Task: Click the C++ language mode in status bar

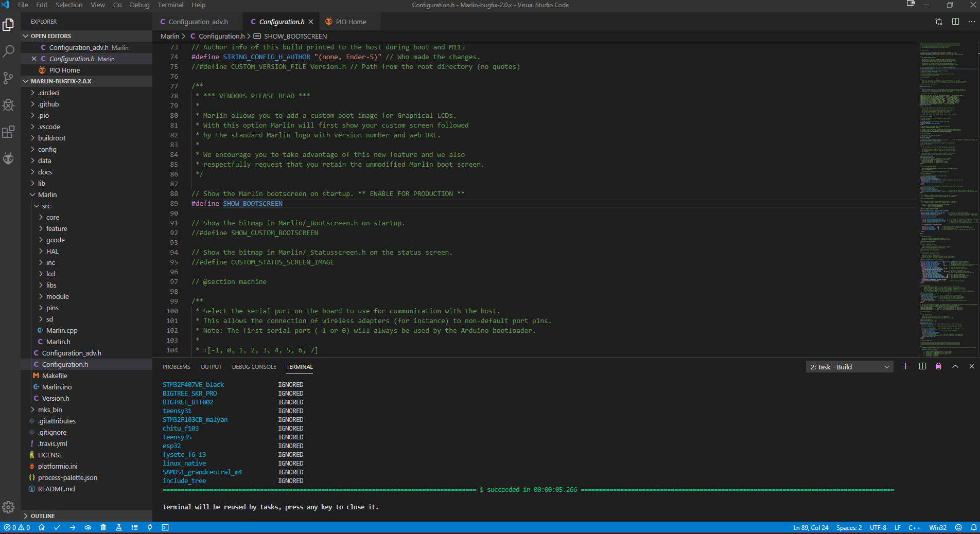Action: pyautogui.click(x=915, y=527)
